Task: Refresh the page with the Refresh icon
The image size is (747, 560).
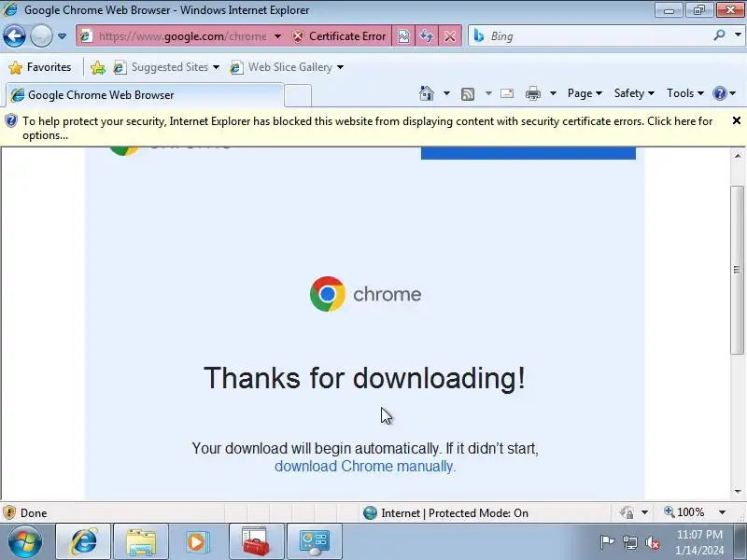Action: tap(427, 36)
